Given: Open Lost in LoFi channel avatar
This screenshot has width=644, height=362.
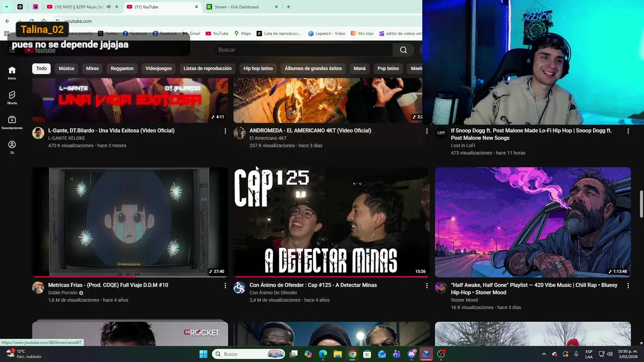Looking at the screenshot, I should (441, 133).
